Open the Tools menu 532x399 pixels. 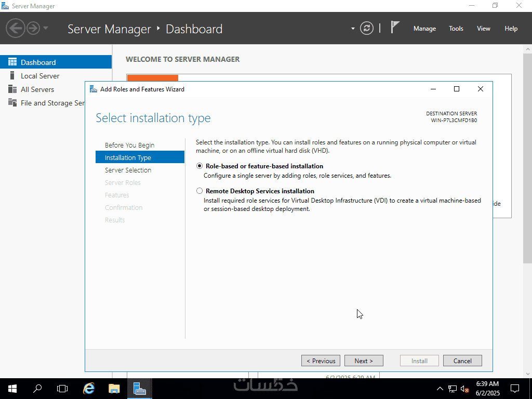click(456, 29)
